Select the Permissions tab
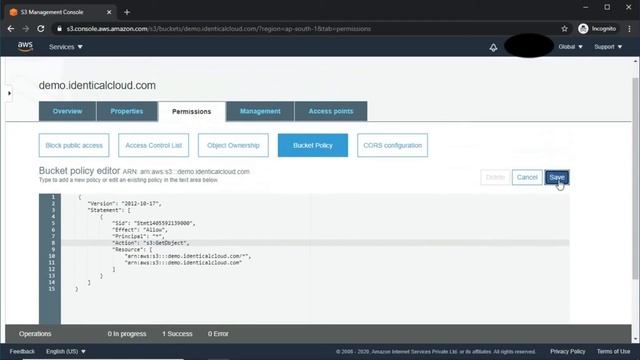 pos(191,111)
